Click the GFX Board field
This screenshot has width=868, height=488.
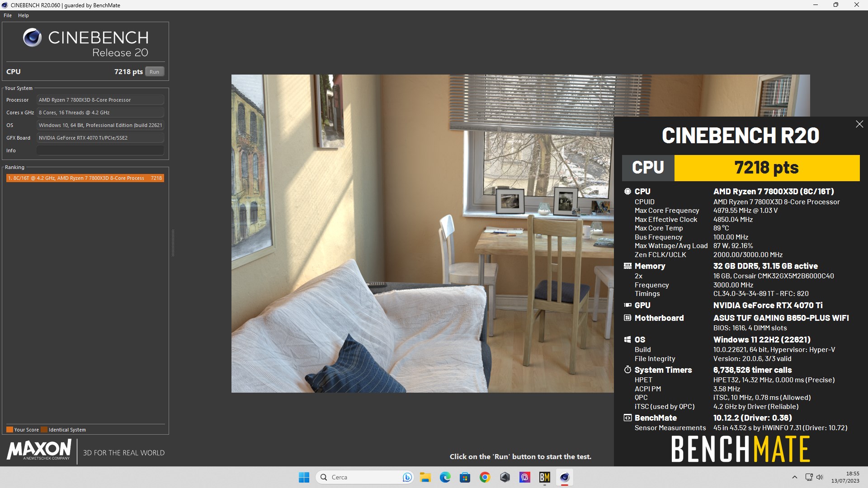(100, 138)
